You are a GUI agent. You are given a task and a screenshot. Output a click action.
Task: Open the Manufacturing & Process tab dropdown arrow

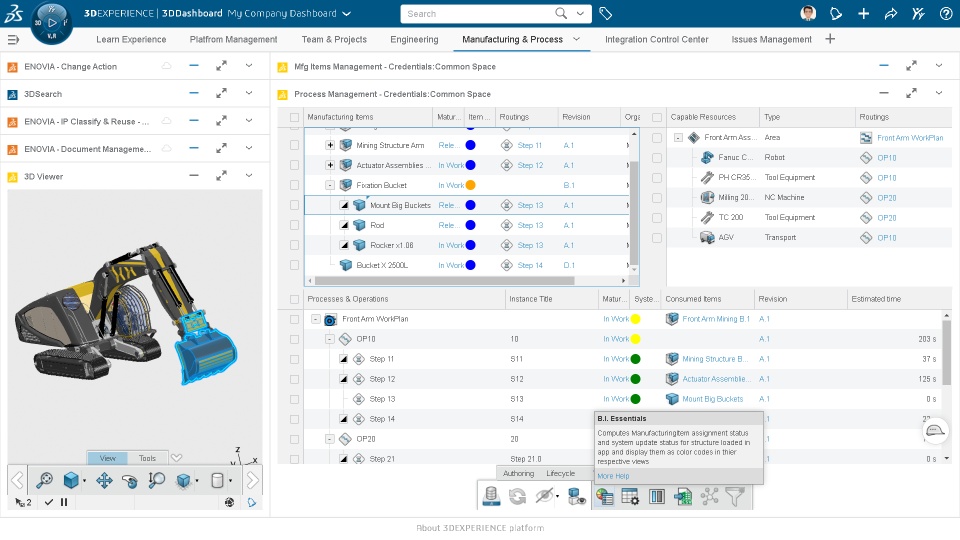point(576,39)
